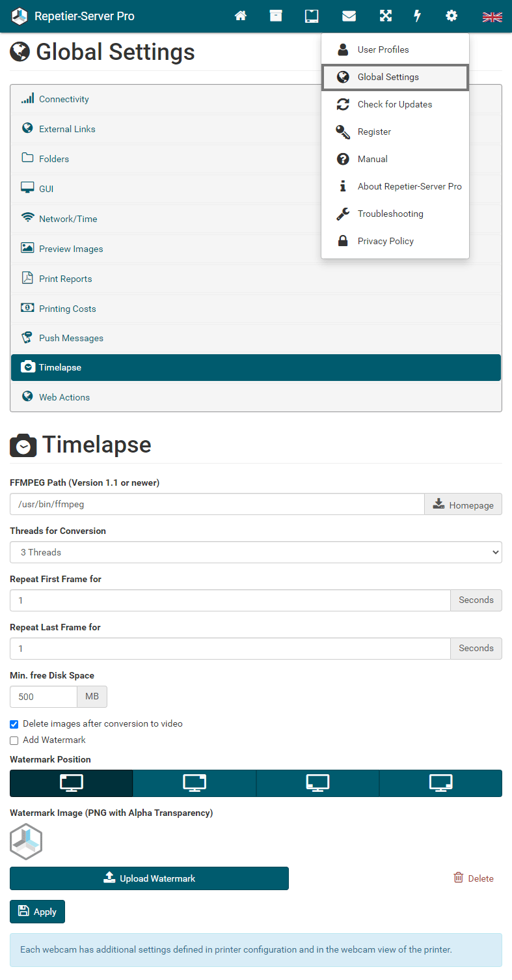The width and height of the screenshot is (512, 980).
Task: Go to the home dashboard icon
Action: 241,16
